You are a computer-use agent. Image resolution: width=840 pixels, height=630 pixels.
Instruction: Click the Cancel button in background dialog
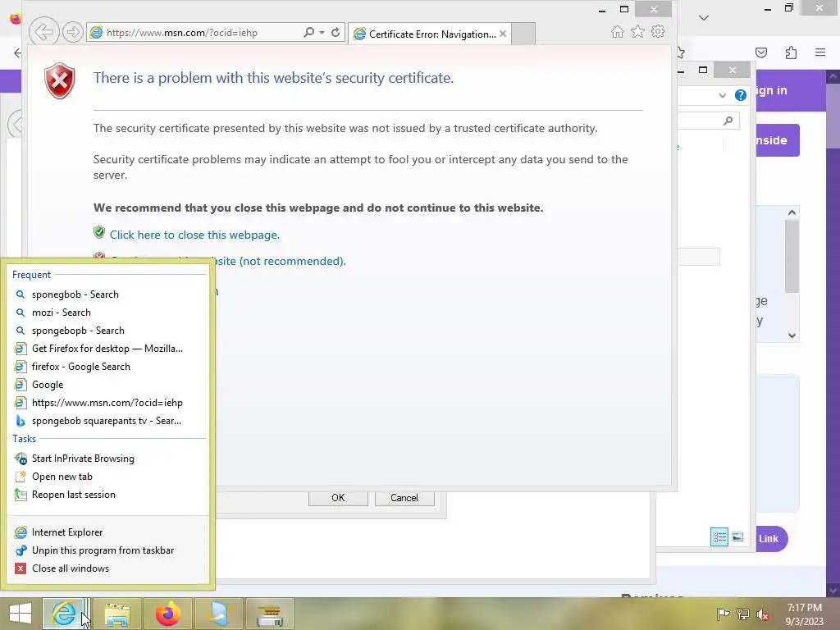[404, 498]
